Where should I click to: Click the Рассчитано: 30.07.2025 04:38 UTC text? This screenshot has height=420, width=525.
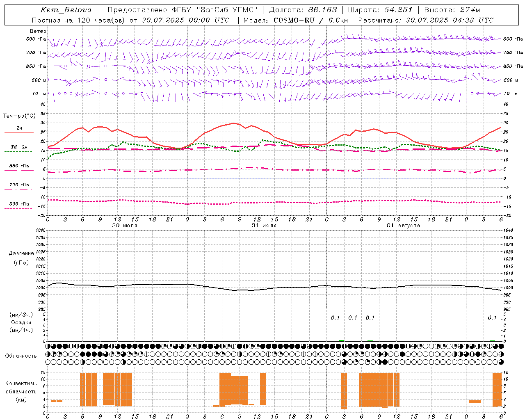pyautogui.click(x=426, y=20)
